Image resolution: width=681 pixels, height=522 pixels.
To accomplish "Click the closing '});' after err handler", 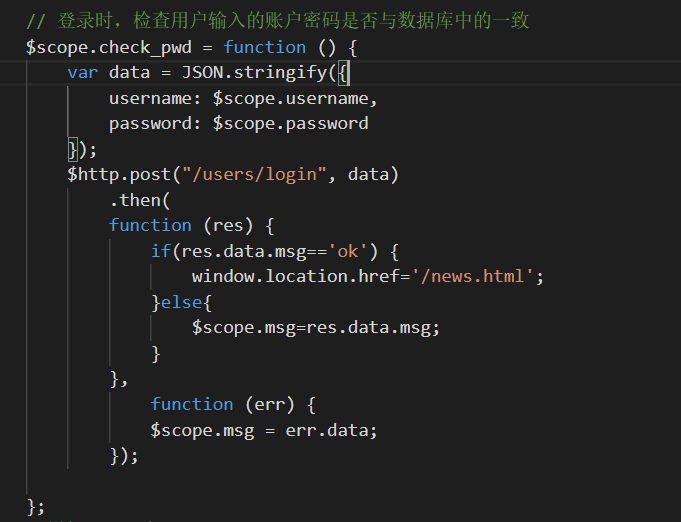I will pyautogui.click(x=124, y=456).
